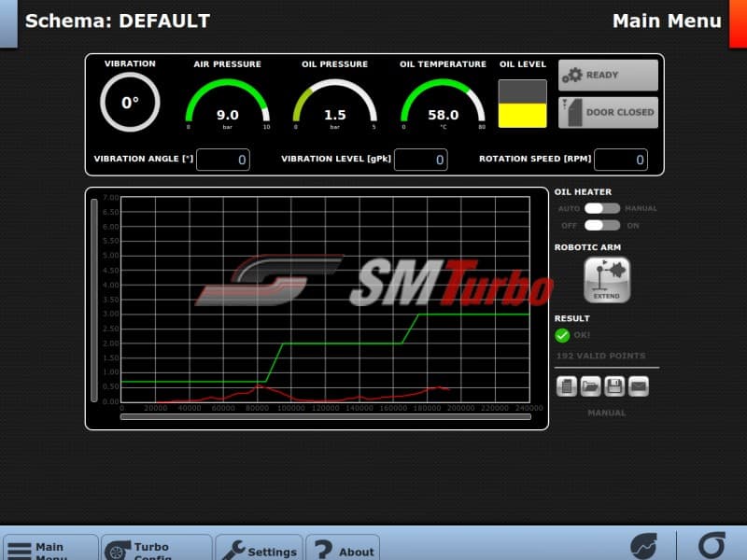Save result with floppy disk icon

[614, 386]
